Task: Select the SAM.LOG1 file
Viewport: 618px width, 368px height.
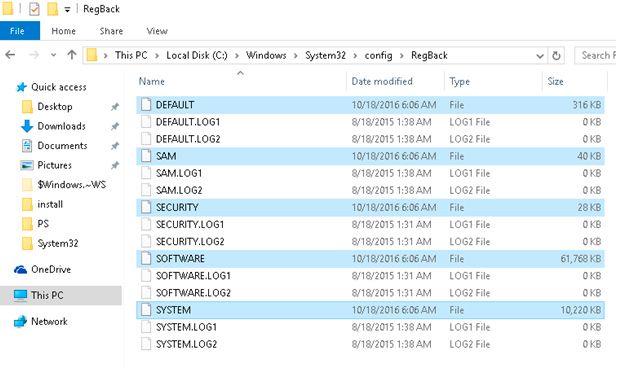Action: point(370,173)
